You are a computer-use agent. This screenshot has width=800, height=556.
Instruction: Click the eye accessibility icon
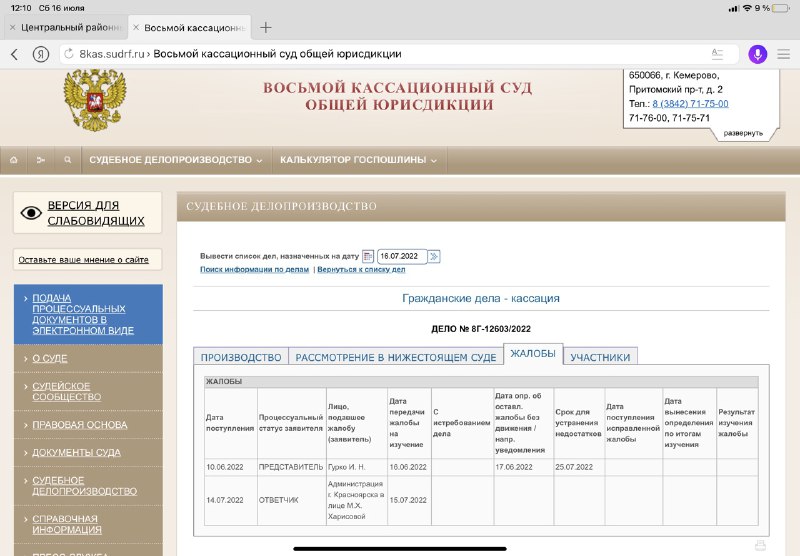pyautogui.click(x=31, y=213)
